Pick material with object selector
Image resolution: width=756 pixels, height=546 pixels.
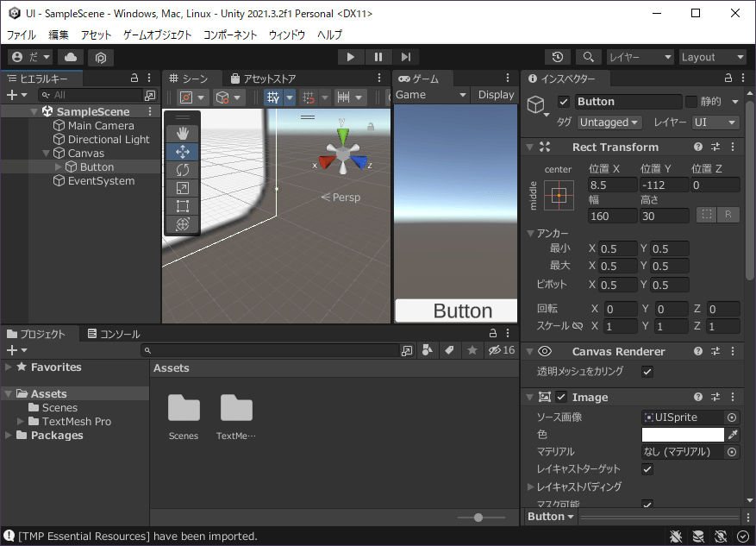(732, 452)
